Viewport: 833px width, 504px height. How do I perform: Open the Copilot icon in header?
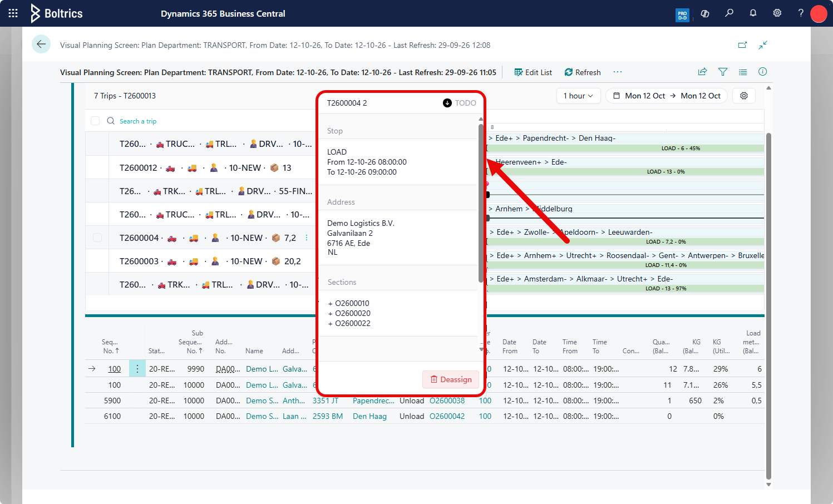coord(705,13)
